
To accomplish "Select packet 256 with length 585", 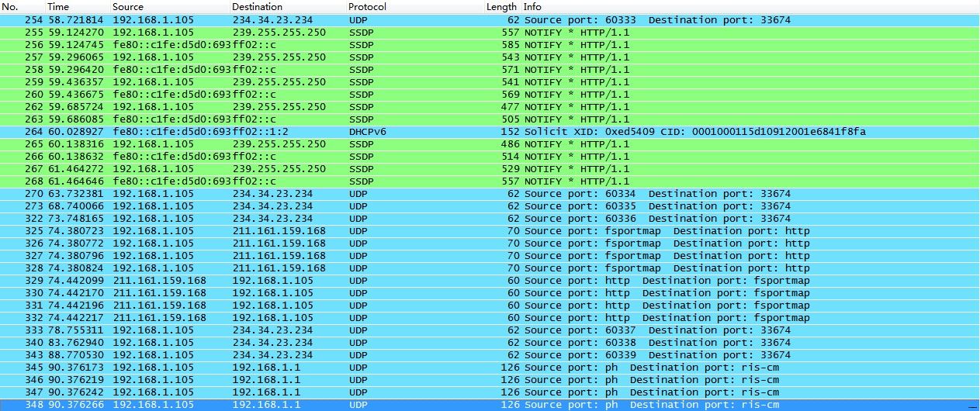I will click(490, 45).
